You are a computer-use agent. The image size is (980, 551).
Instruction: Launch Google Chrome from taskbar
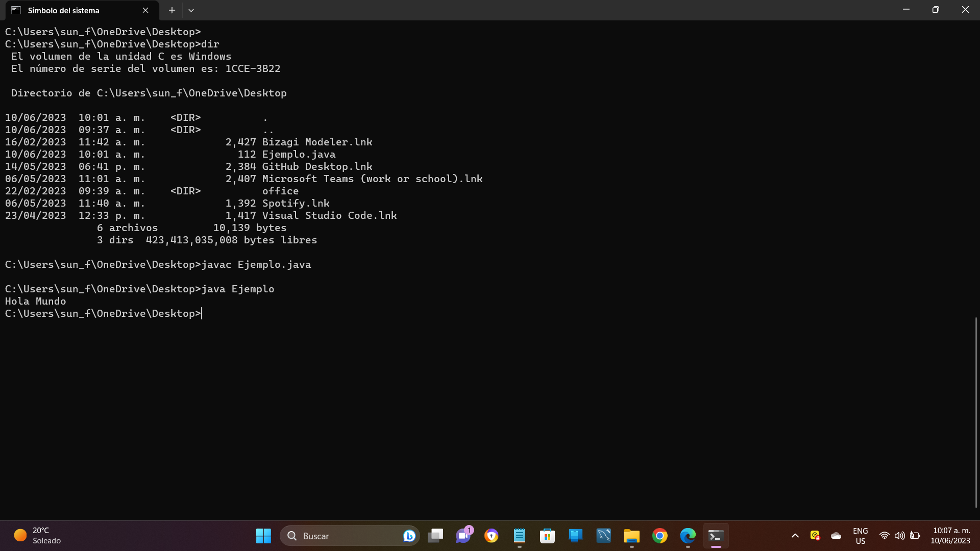tap(660, 536)
